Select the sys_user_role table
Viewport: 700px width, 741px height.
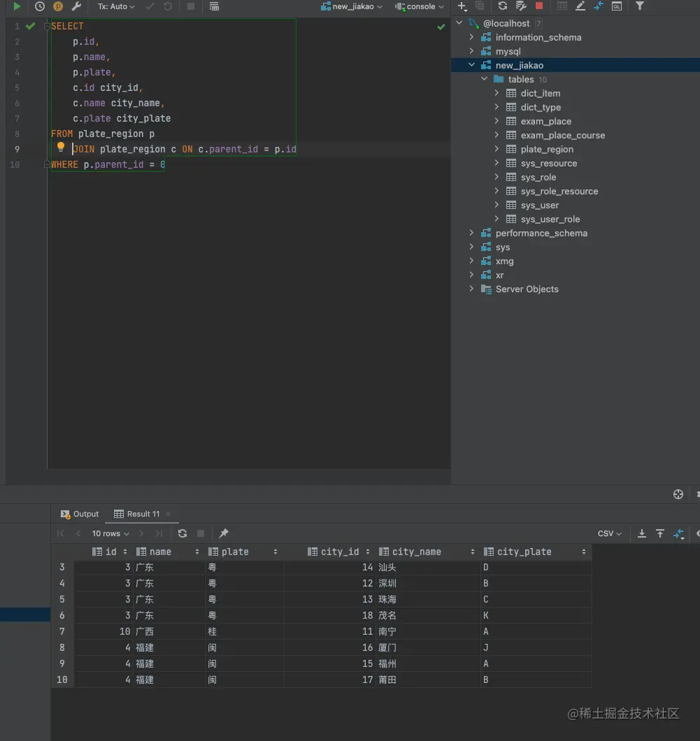tap(550, 220)
